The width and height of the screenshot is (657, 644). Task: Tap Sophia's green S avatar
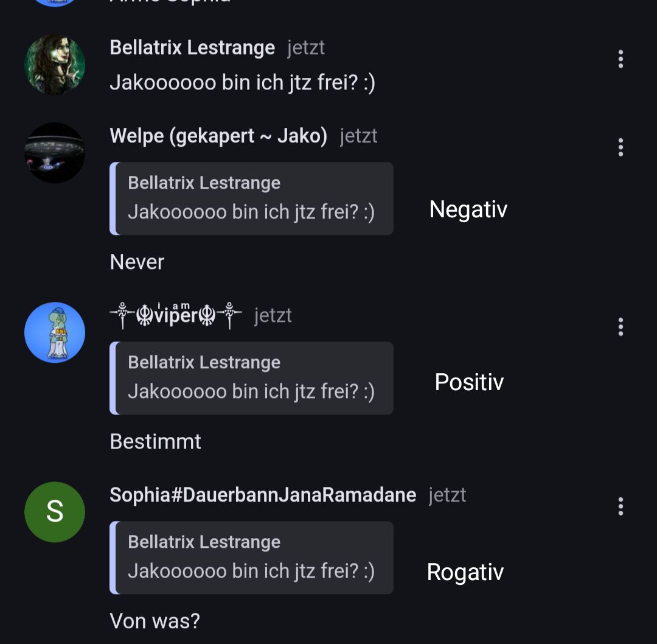pos(55,512)
